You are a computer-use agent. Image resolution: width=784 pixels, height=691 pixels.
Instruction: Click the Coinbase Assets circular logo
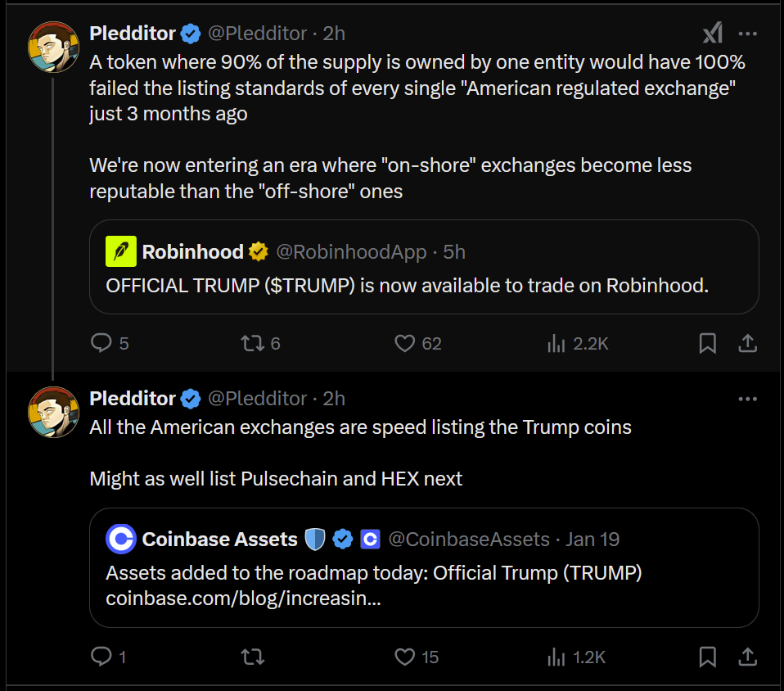(121, 539)
